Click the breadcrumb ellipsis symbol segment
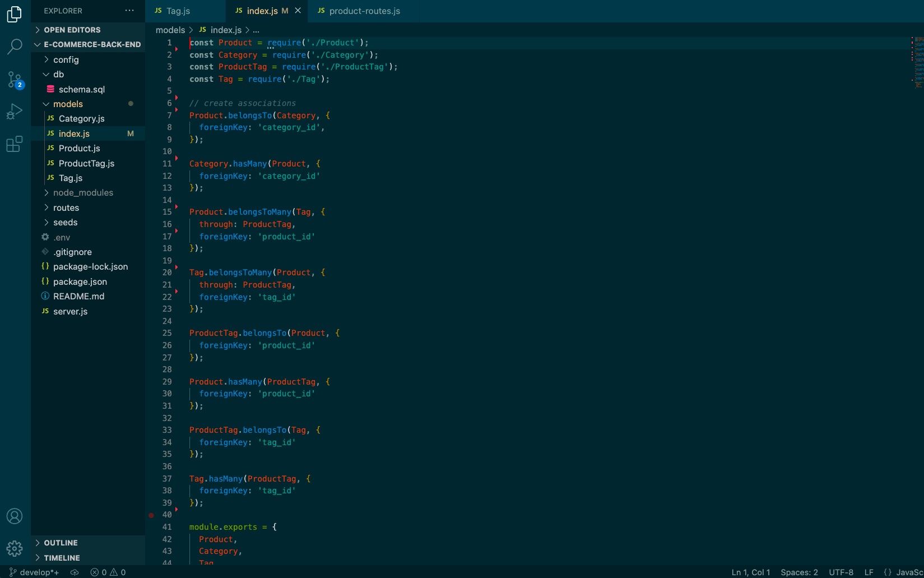Image resolution: width=924 pixels, height=578 pixels. tap(256, 30)
